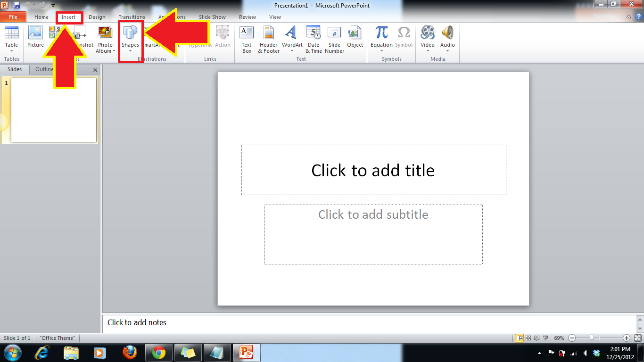Viewport: 644px width, 362px height.
Task: Expand the Audio dropdown arrow
Action: pos(447,51)
